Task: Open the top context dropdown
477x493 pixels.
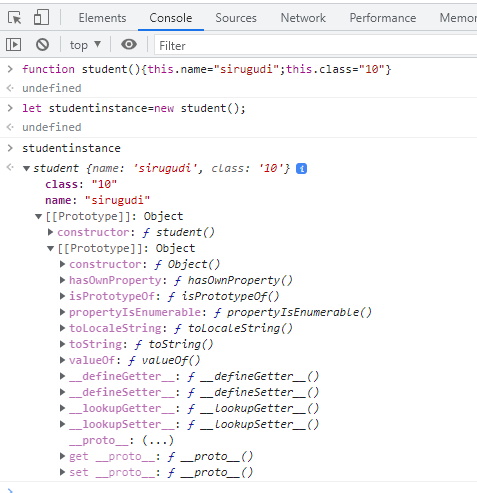Action: tap(85, 45)
